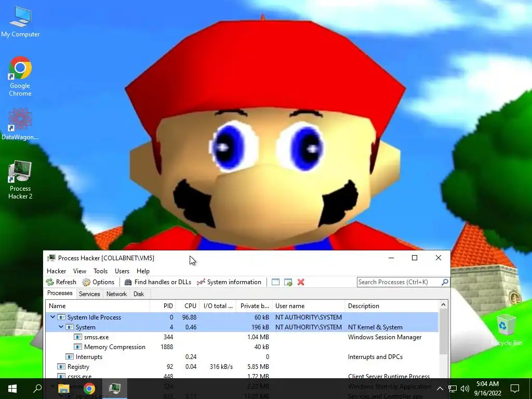Switch to the Network tab
The image size is (532, 399).
116,294
